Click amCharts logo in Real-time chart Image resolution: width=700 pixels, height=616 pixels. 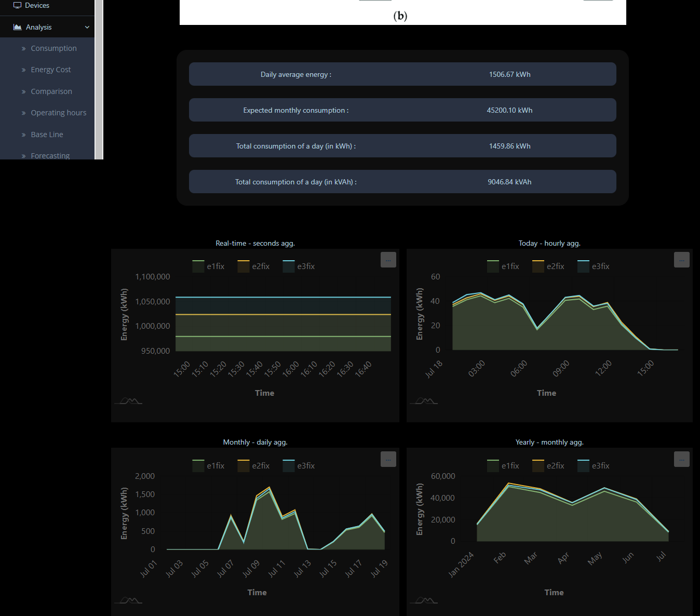[128, 400]
